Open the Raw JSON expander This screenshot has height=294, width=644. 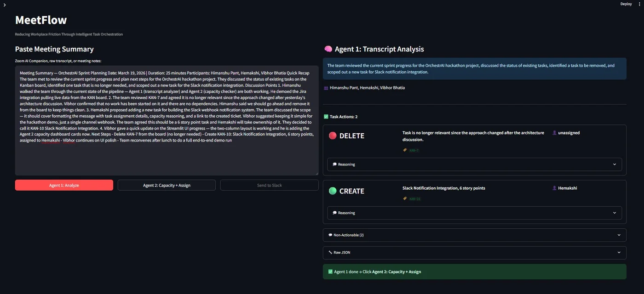[x=474, y=252]
